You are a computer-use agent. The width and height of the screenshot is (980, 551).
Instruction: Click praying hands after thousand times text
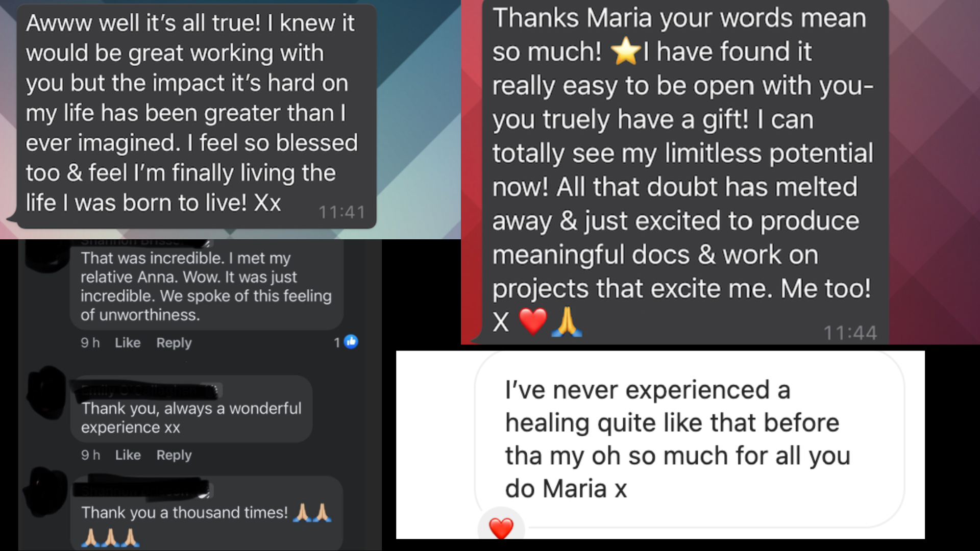point(312,512)
